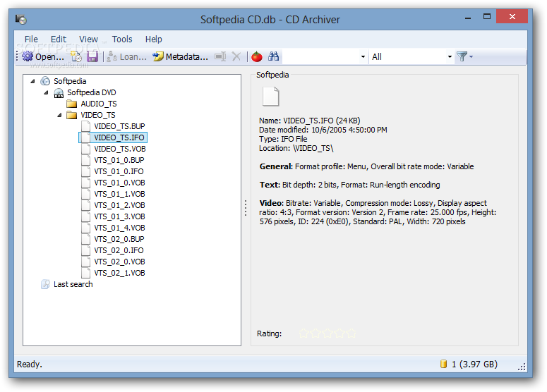Click the yellow volume count status icon
This screenshot has width=547, height=392.
point(443,364)
